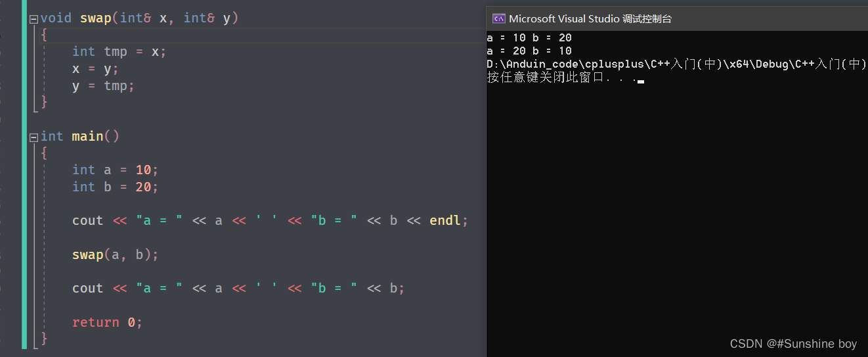Click console output 'a = 20 b = 10'
The height and width of the screenshot is (357, 868).
(x=529, y=51)
